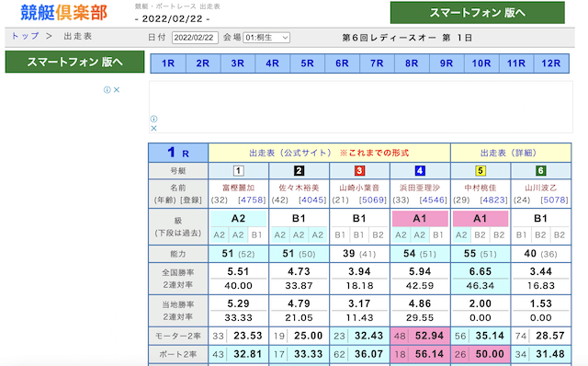Click registration number 4045 link
This screenshot has width=588, height=366.
click(312, 200)
